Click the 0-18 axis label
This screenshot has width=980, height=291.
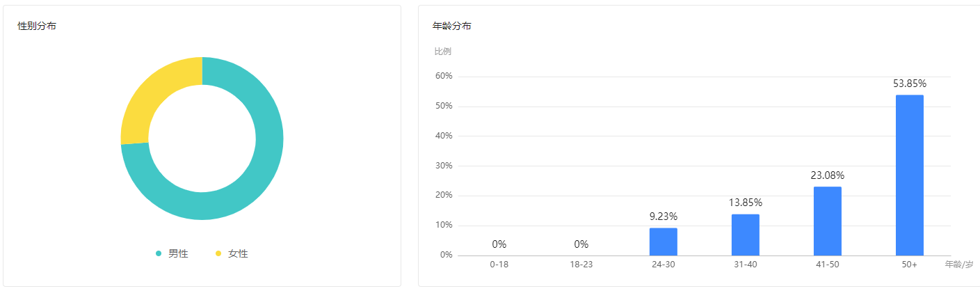click(x=499, y=265)
